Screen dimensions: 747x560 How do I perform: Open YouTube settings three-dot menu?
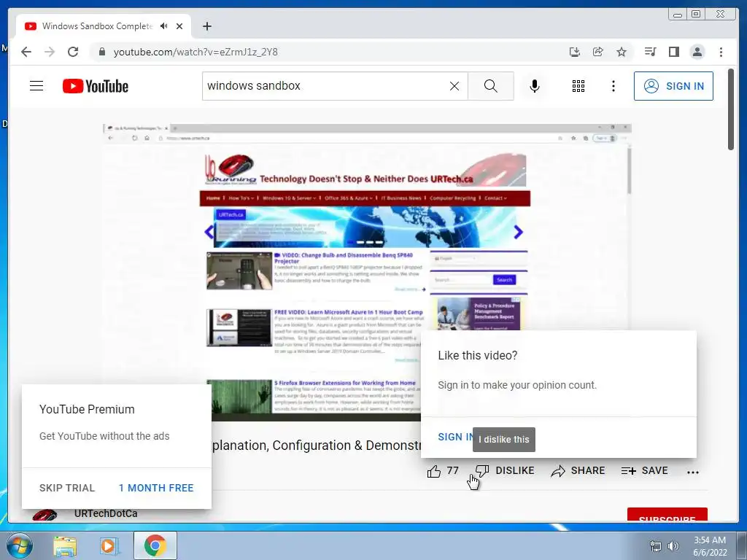click(x=613, y=86)
